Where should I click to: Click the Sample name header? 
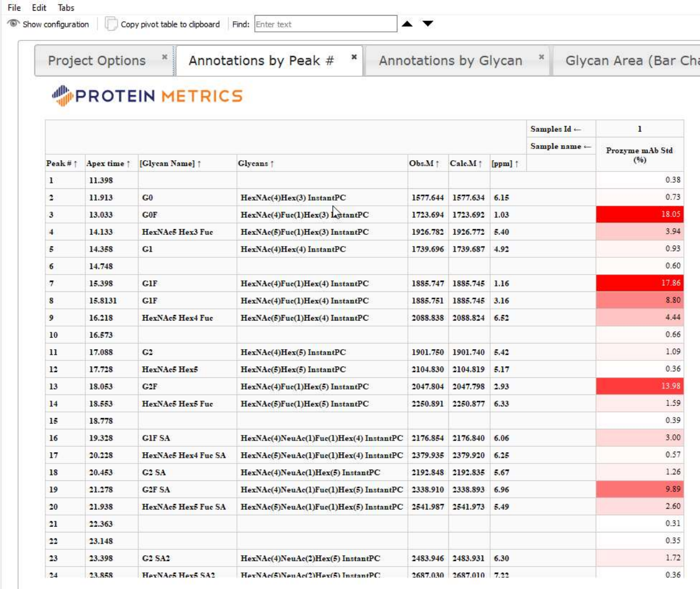click(561, 146)
